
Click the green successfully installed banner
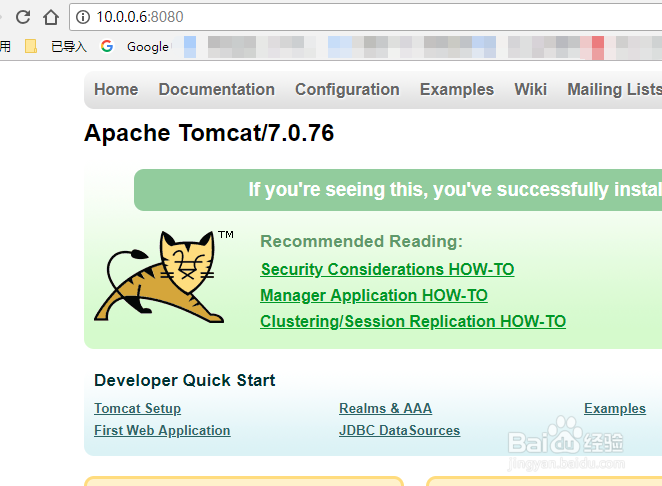point(398,190)
